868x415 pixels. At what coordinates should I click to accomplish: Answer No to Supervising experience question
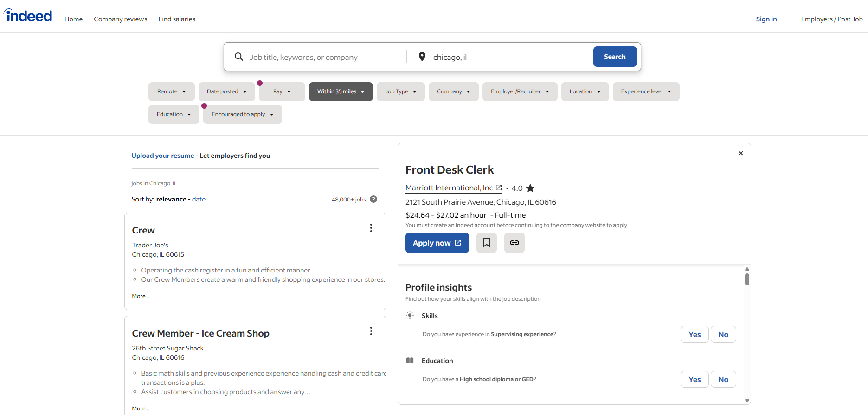click(723, 334)
